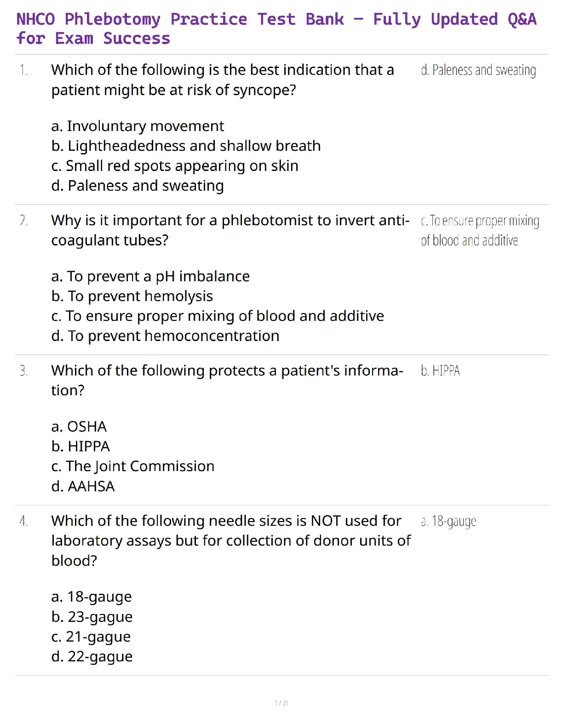Click the answer key 'd. Paleness and sweating'
563x728 pixels.
point(478,70)
